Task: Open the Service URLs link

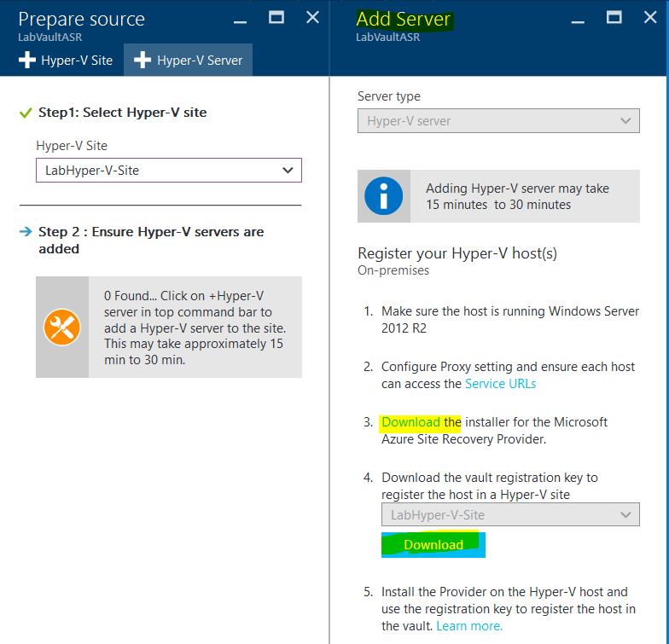Action: click(x=500, y=384)
